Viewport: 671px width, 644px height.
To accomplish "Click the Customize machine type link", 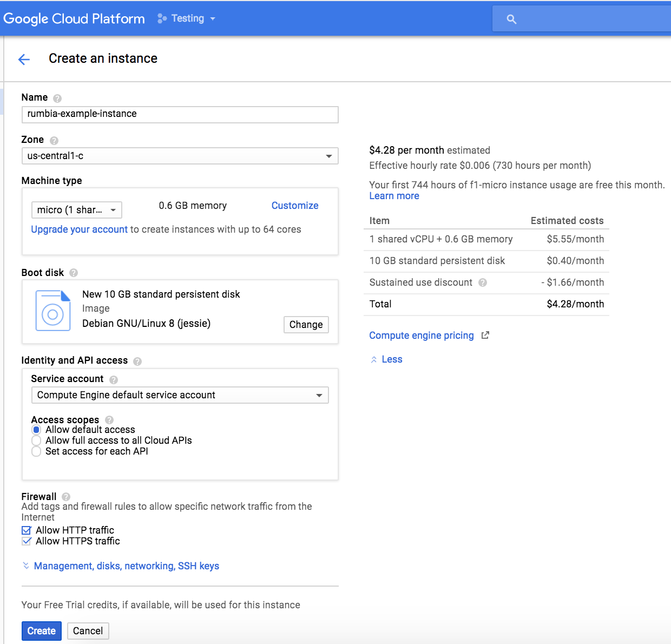I will [x=295, y=206].
